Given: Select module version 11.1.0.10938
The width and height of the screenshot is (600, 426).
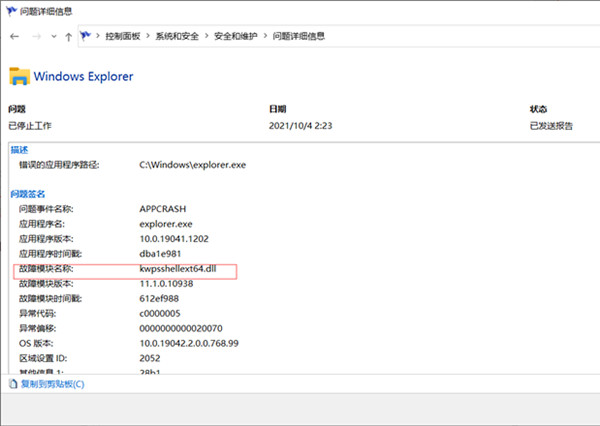Looking at the screenshot, I should (x=166, y=284).
